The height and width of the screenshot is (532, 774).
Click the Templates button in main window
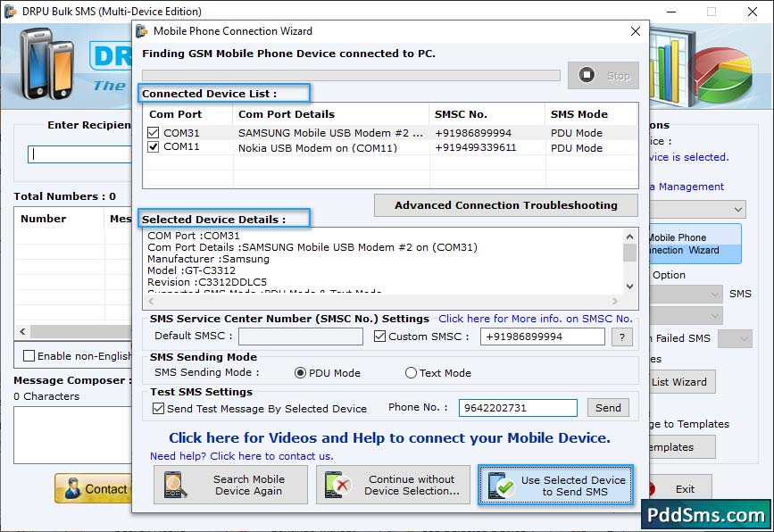coord(682,447)
